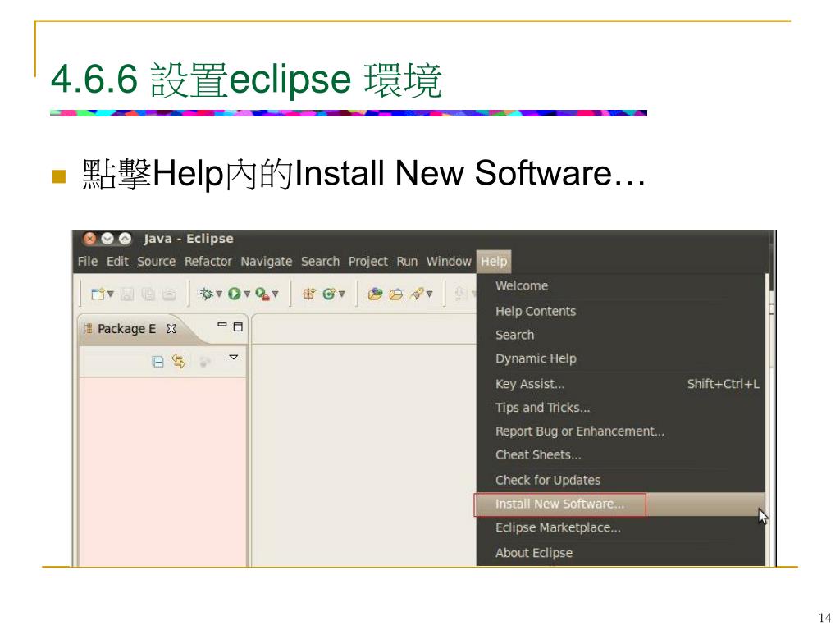
Task: Click the Search flashlight toolbar icon
Action: pyautogui.click(x=417, y=294)
